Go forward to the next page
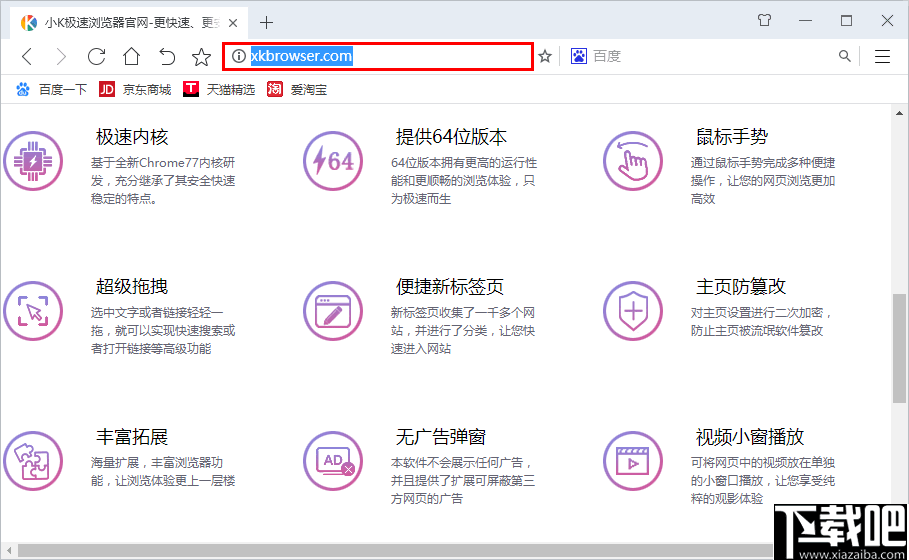Image resolution: width=909 pixels, height=560 pixels. click(61, 56)
